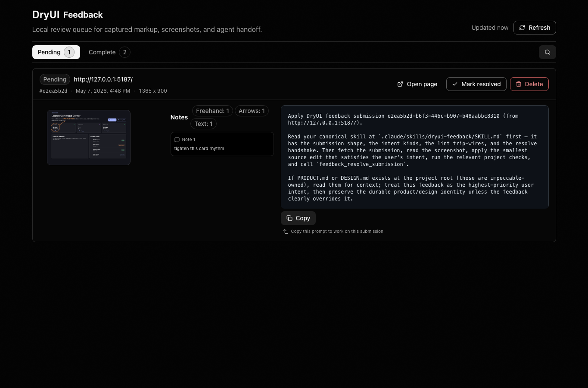Mark the submission resolved
Image resolution: width=588 pixels, height=388 pixels.
click(x=476, y=84)
